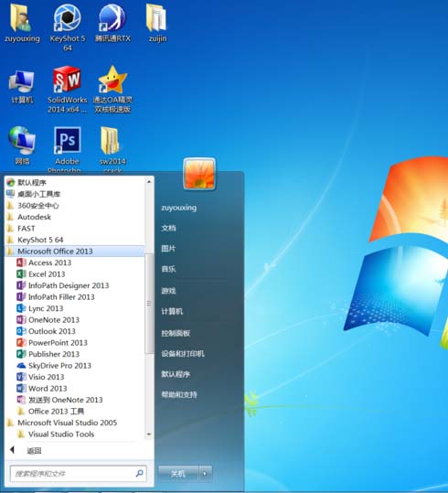Image resolution: width=448 pixels, height=493 pixels.
Task: Start PowerPoint 2013
Action: pyautogui.click(x=52, y=343)
